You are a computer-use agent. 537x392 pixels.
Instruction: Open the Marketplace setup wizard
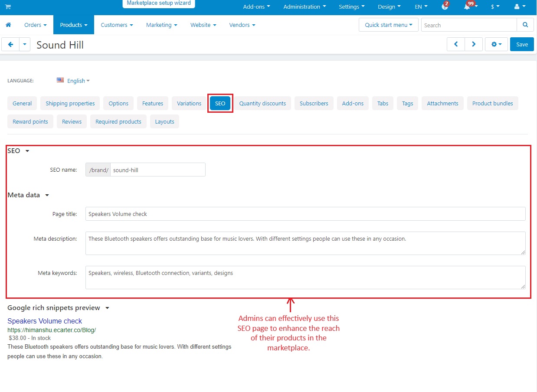(159, 3)
